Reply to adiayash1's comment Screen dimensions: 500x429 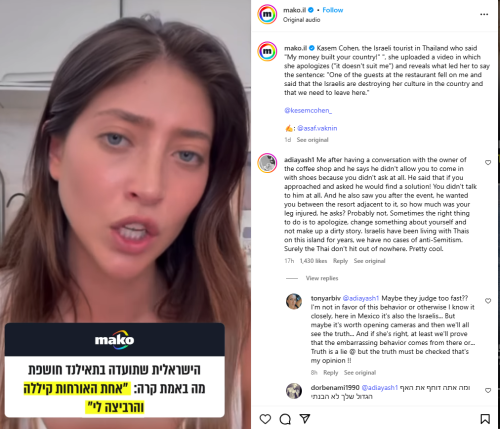click(340, 261)
